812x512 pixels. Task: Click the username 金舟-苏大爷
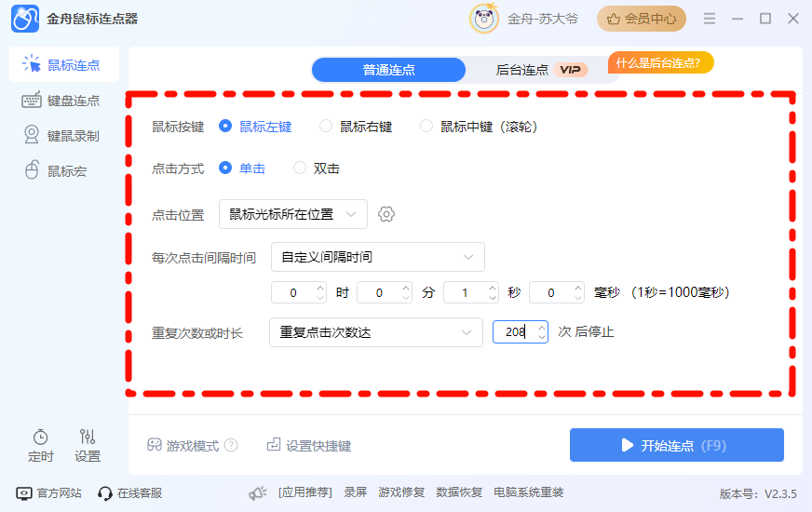(x=542, y=20)
